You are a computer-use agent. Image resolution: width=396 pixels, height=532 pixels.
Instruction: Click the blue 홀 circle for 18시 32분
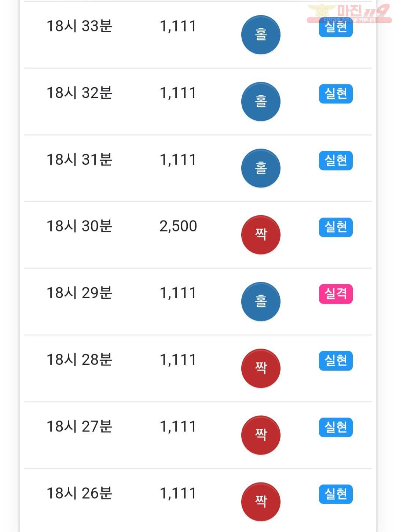point(261,102)
